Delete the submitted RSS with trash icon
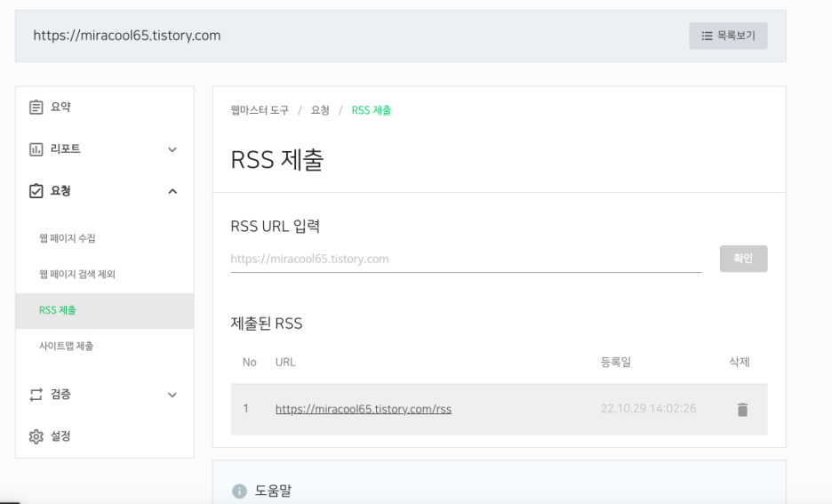The image size is (832, 504). [x=742, y=410]
